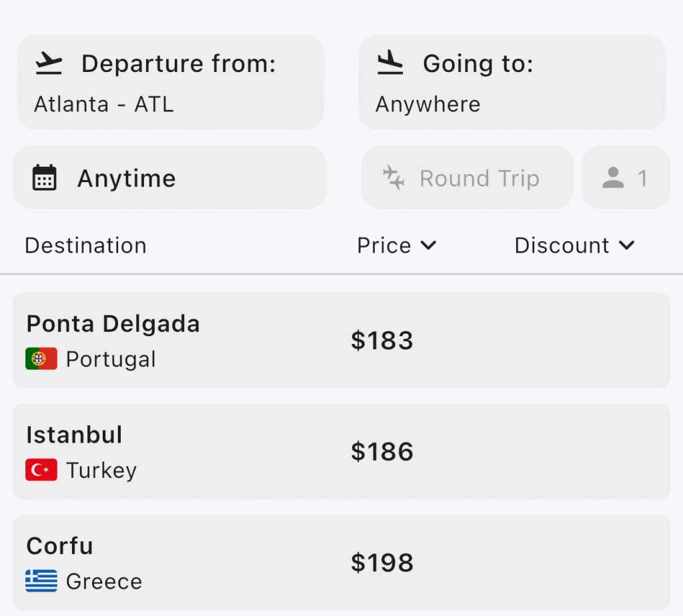Edit the Atlanta - ATL departure field
The image size is (683, 616).
pos(170,82)
